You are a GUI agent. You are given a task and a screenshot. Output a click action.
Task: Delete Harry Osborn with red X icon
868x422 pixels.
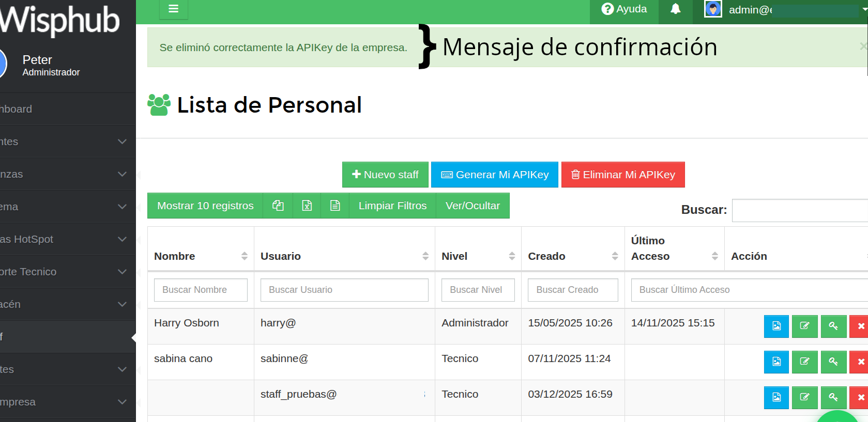(860, 326)
